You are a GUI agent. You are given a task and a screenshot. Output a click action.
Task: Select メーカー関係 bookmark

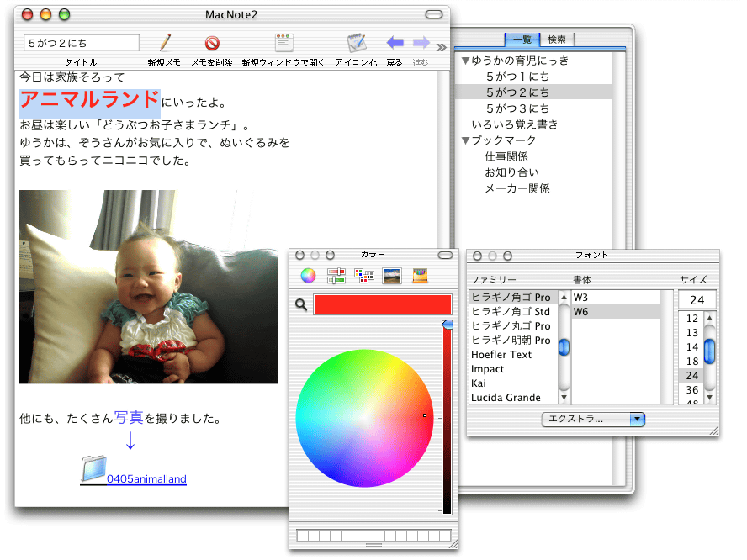coord(517,188)
